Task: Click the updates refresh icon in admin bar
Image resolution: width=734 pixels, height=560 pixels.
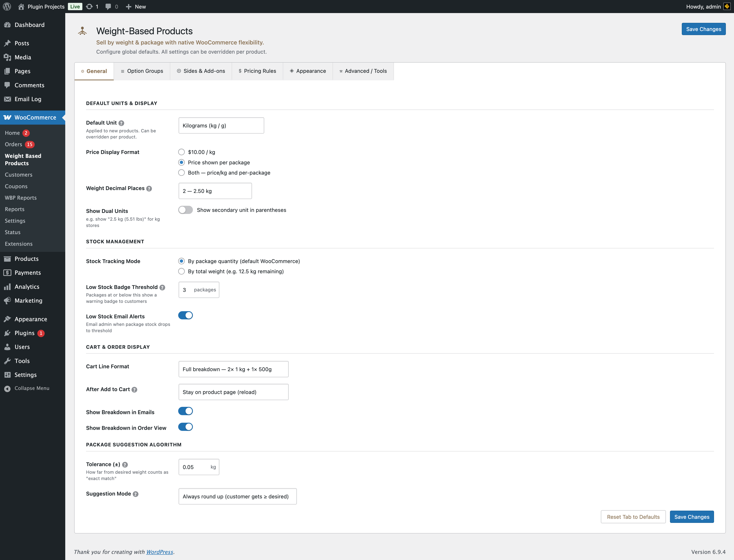Action: coord(89,6)
